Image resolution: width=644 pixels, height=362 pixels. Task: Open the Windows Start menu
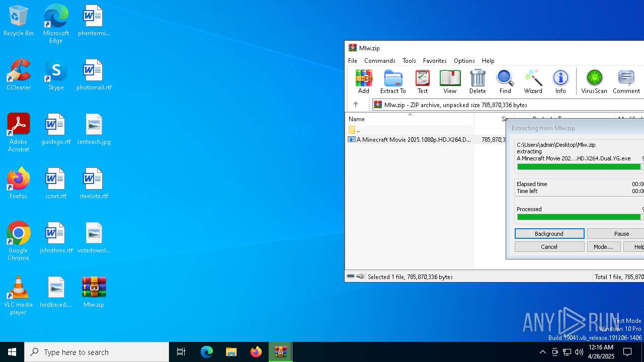(12, 352)
